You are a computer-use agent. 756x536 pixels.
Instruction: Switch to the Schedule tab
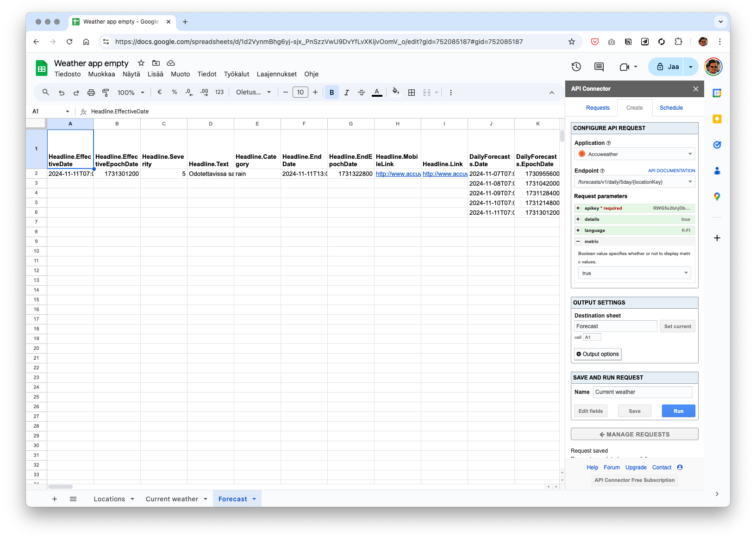pos(671,108)
